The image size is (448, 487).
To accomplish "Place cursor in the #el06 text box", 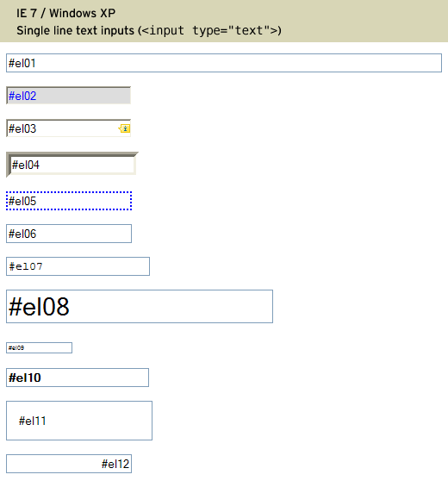I will point(69,234).
